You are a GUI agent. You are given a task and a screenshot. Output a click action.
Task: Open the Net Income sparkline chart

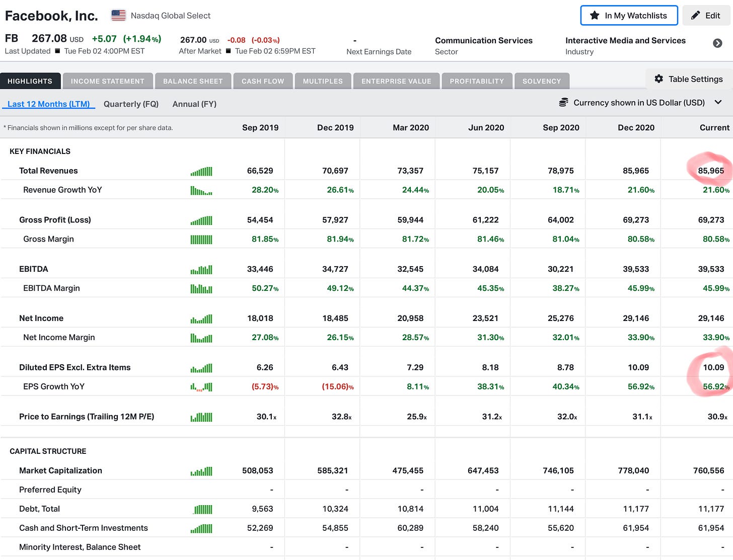click(x=201, y=319)
